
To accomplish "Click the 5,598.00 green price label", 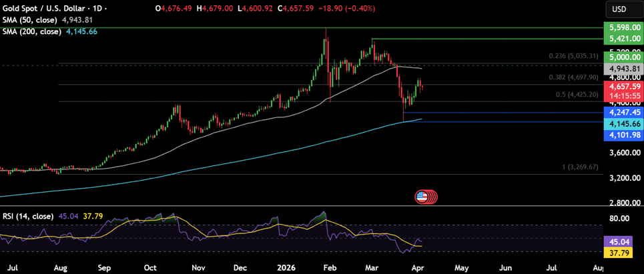I will point(621,27).
